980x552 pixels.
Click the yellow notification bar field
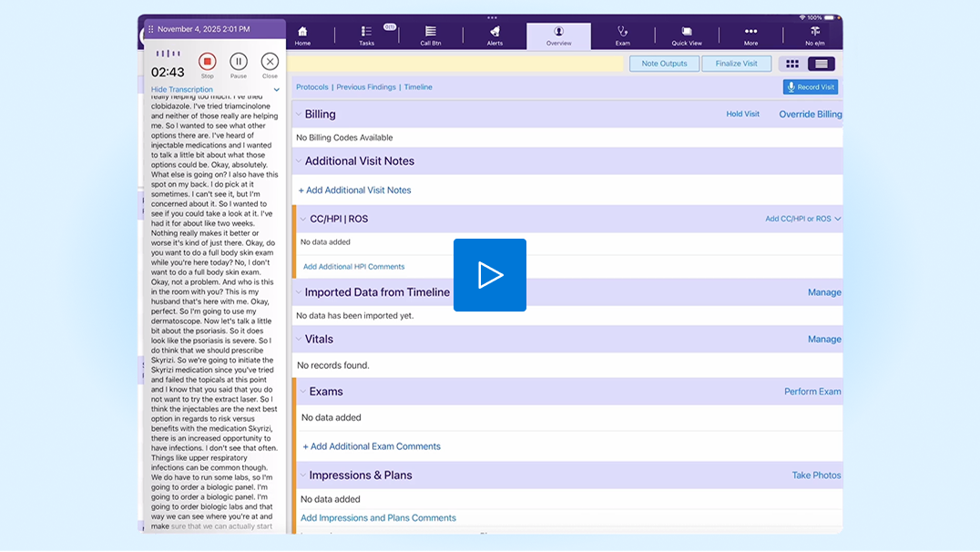click(x=455, y=64)
